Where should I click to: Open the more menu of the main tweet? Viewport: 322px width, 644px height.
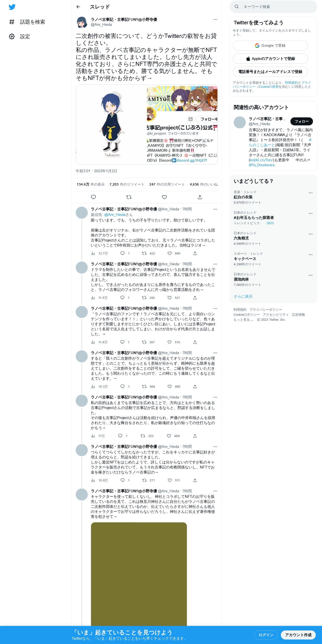(215, 20)
